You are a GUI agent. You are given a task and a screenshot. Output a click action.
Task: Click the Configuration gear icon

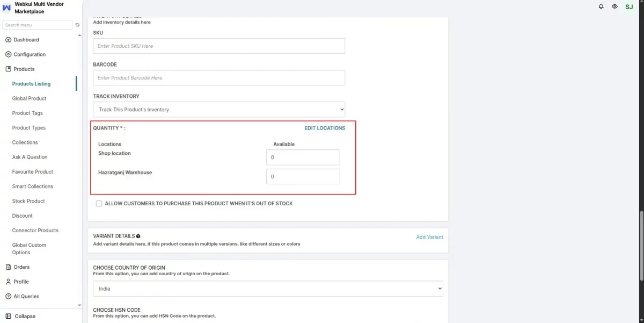point(8,54)
